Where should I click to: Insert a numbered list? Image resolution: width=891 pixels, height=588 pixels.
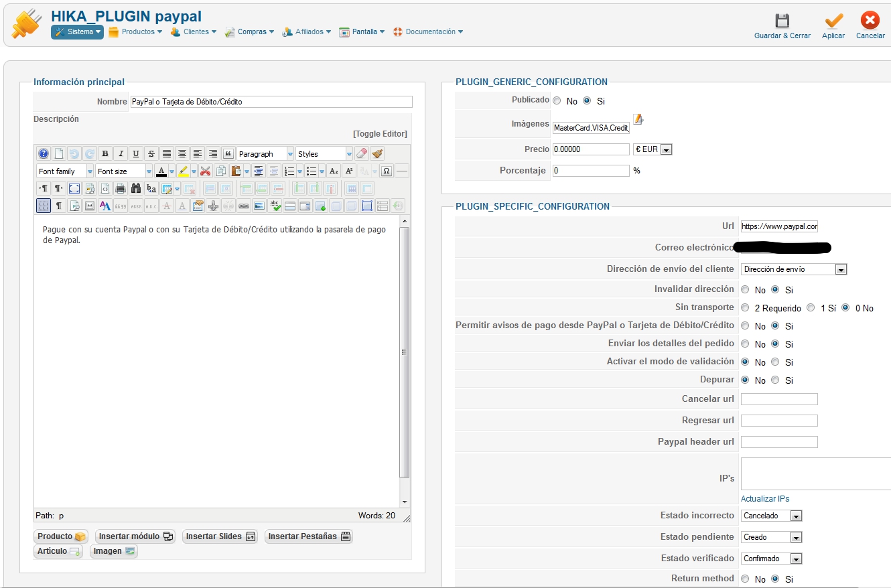point(289,171)
